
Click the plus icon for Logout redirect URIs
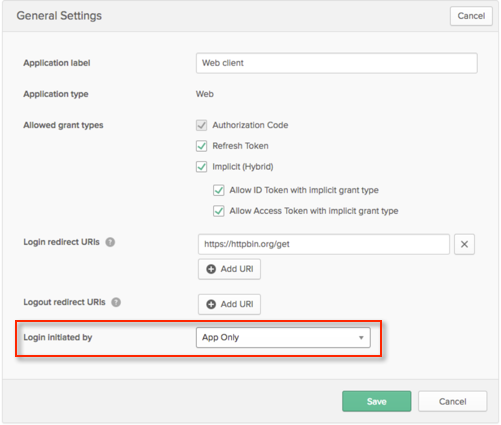coord(211,304)
